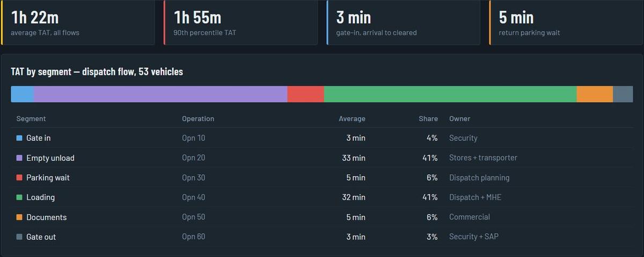The width and height of the screenshot is (644, 257).
Task: Click the Parking wait row 5 min average
Action: tap(356, 178)
